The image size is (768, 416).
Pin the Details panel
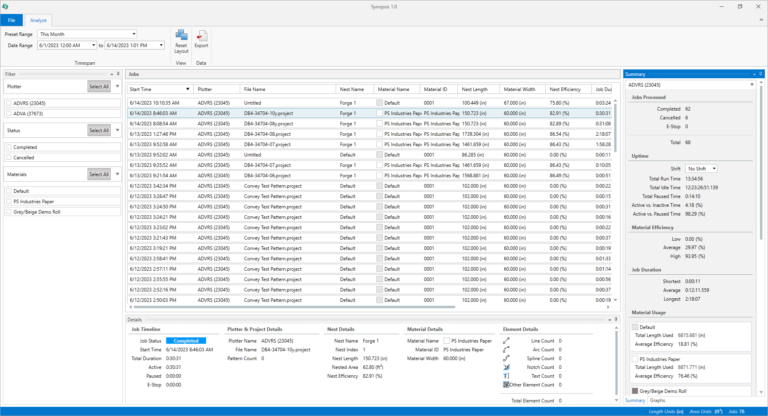pyautogui.click(x=616, y=319)
